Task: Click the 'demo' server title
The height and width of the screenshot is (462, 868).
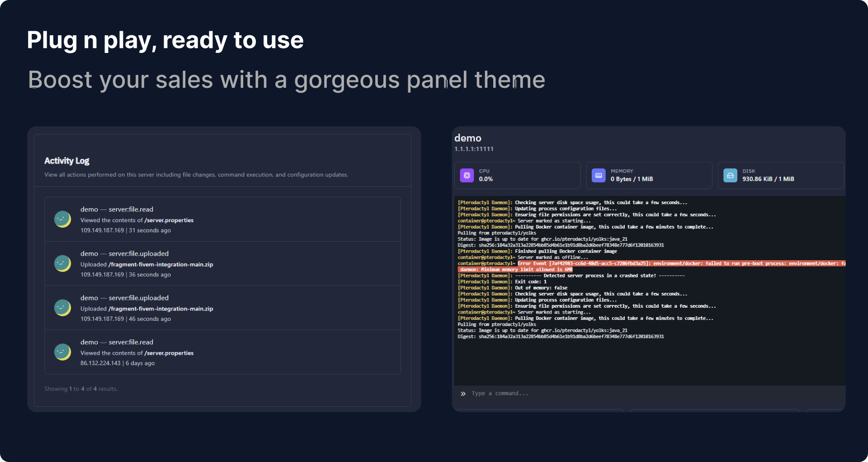Action: (x=467, y=138)
